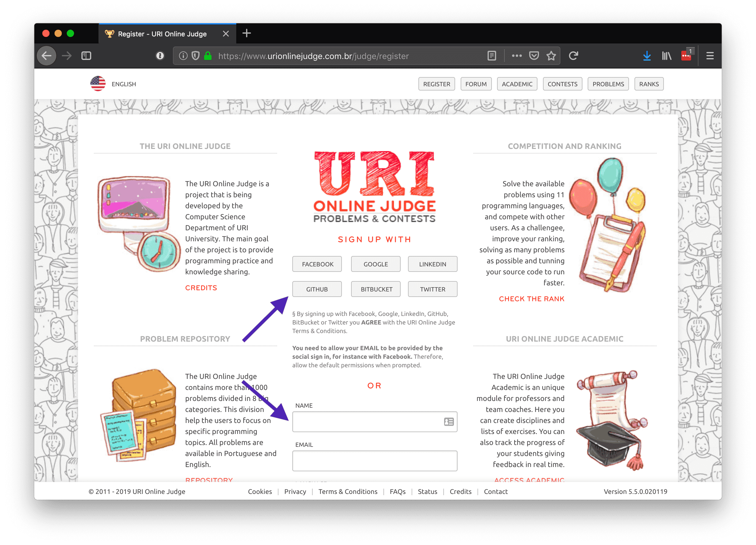Open the ENGLISH language selector
The height and width of the screenshot is (545, 756).
pos(124,84)
